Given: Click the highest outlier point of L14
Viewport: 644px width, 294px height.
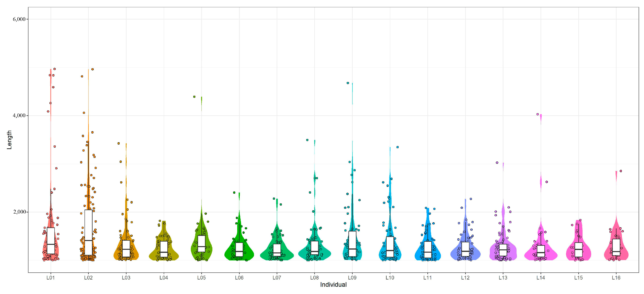Looking at the screenshot, I should point(538,114).
